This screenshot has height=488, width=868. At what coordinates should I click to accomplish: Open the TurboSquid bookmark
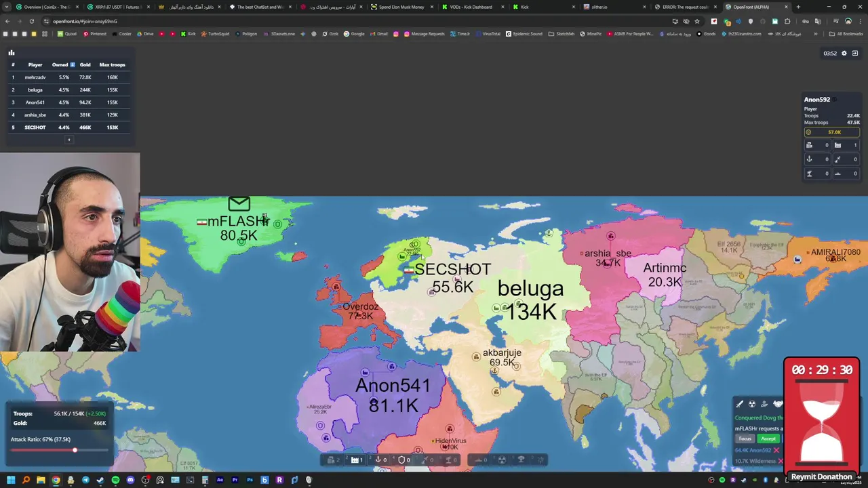215,34
